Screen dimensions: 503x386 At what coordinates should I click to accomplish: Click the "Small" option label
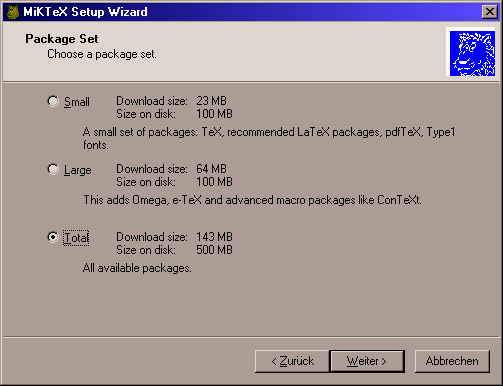(x=77, y=102)
